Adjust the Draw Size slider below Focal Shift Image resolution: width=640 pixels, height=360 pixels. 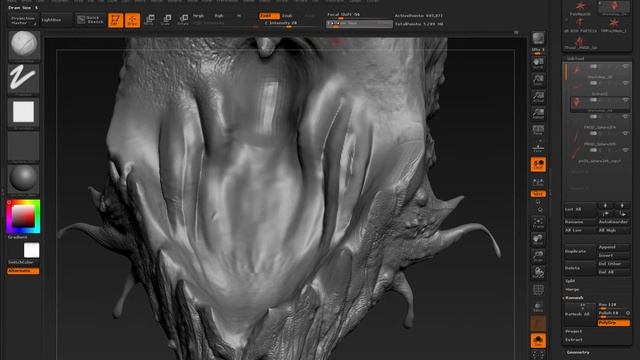[x=359, y=24]
